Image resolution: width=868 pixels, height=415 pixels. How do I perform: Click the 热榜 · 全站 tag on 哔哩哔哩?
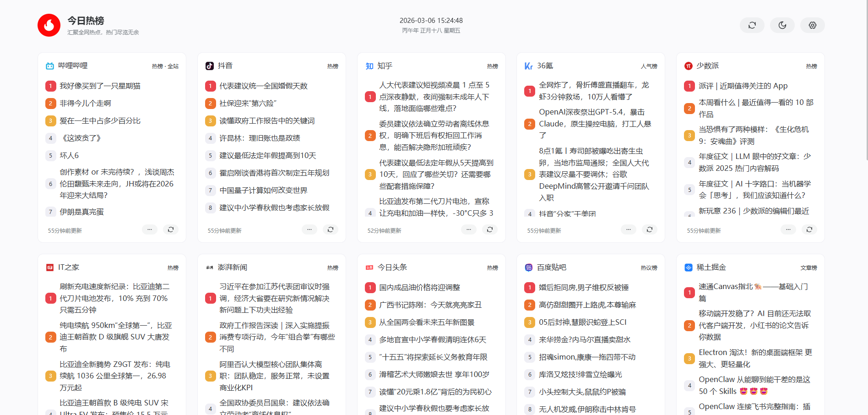[x=165, y=66]
